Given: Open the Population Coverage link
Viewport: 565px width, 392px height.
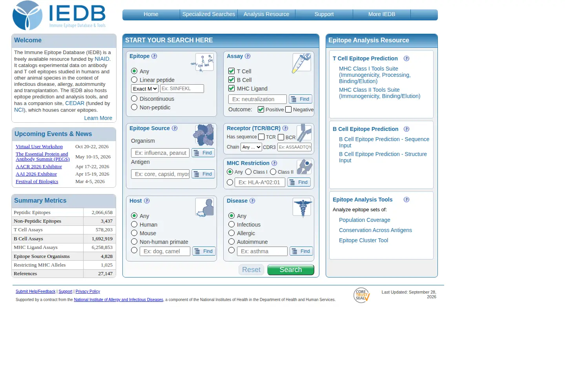Looking at the screenshot, I should pyautogui.click(x=365, y=220).
